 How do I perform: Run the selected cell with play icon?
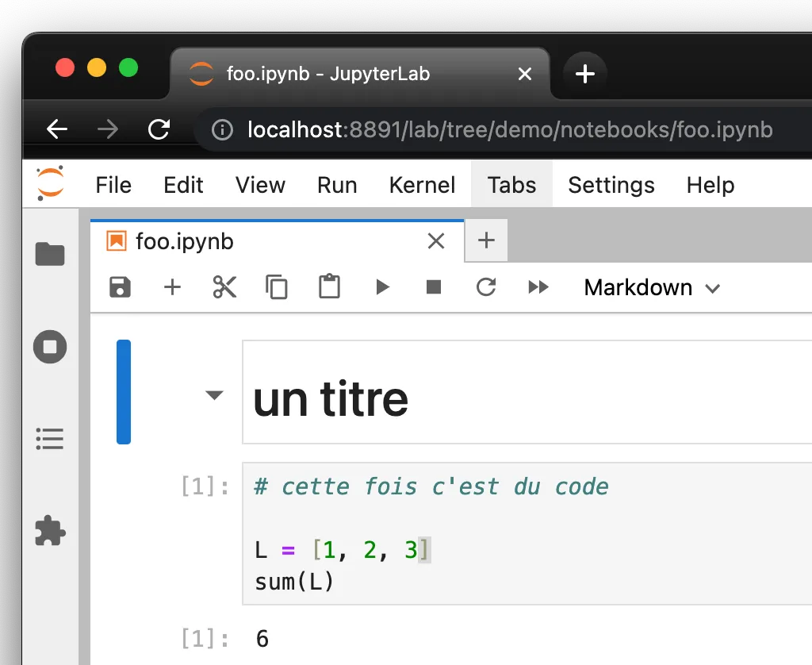pos(382,287)
